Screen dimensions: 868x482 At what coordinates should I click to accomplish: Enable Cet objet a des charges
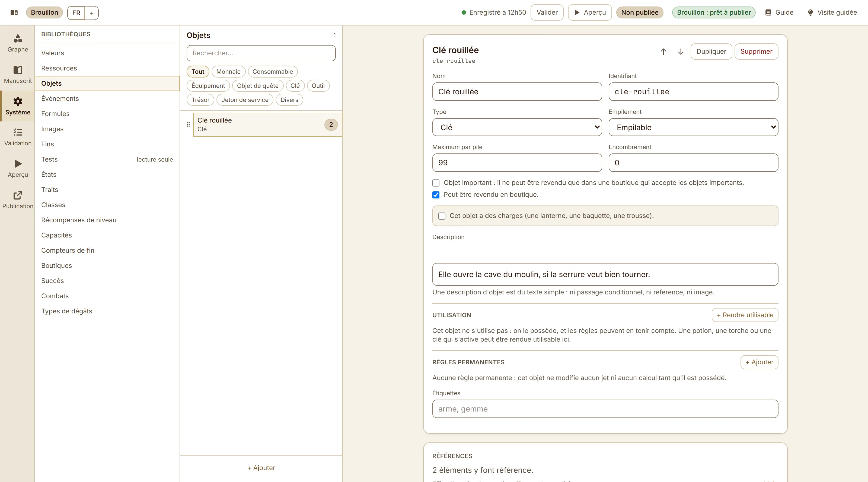442,216
